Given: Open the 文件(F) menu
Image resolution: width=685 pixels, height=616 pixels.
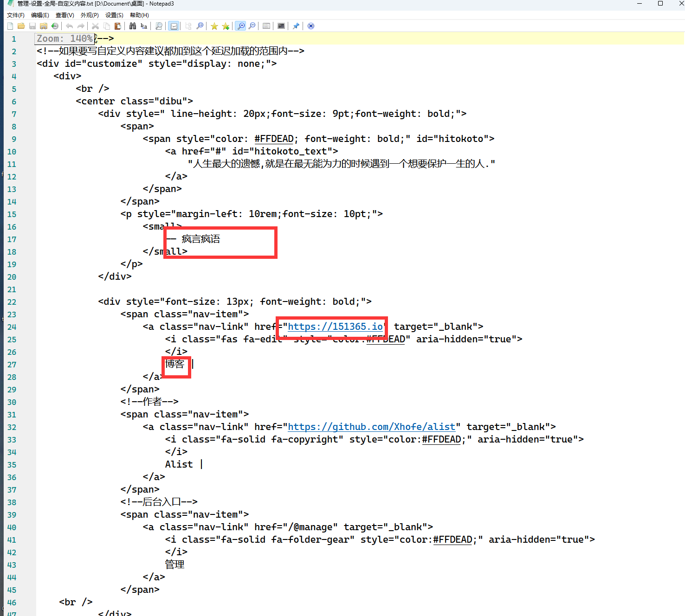Looking at the screenshot, I should coord(16,15).
